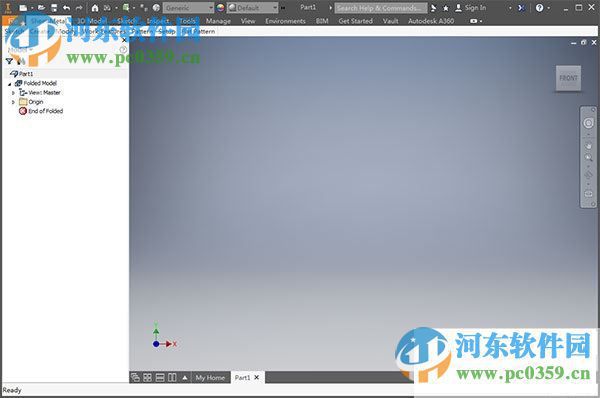Click the FRONT face of ViewCube

(x=568, y=78)
